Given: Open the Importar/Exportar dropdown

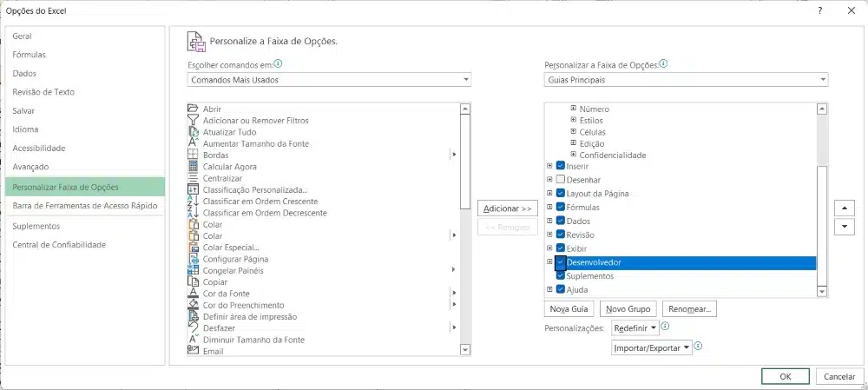Looking at the screenshot, I should click(x=652, y=348).
